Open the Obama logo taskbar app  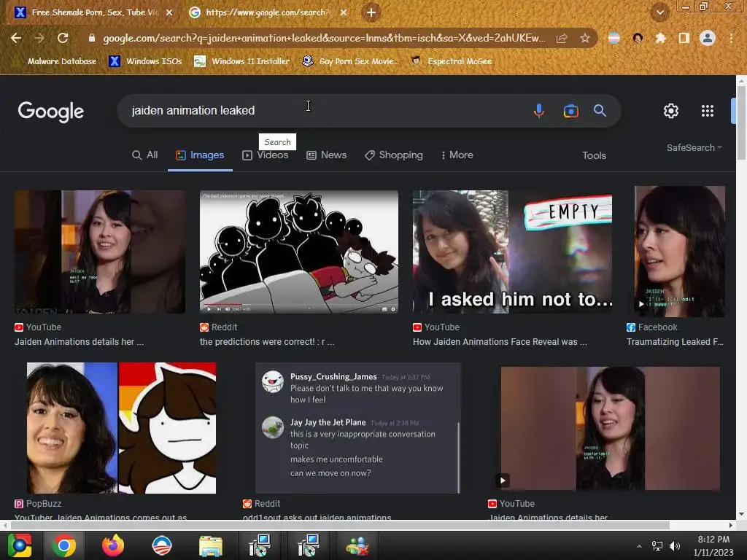161,545
